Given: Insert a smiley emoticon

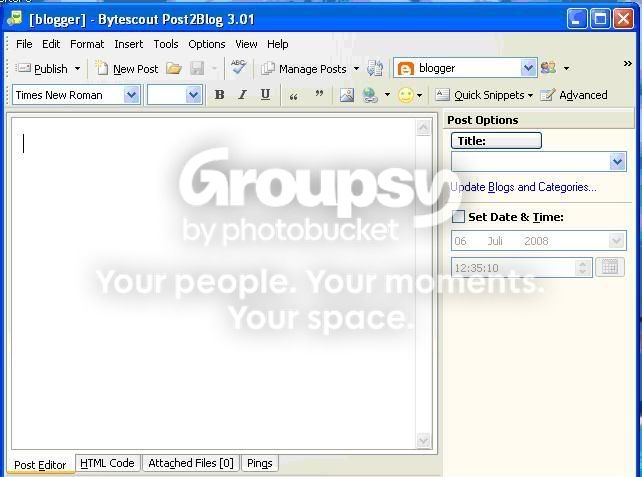Looking at the screenshot, I should pyautogui.click(x=406, y=95).
